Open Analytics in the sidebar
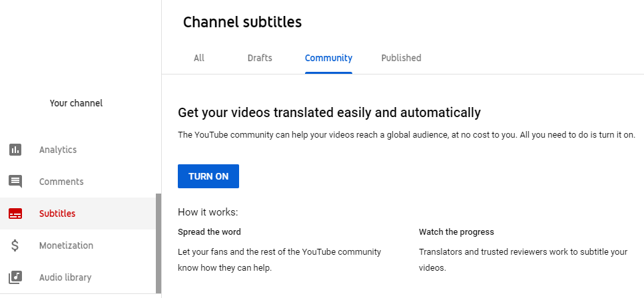Viewport: 644px width, 298px height. 78,150
